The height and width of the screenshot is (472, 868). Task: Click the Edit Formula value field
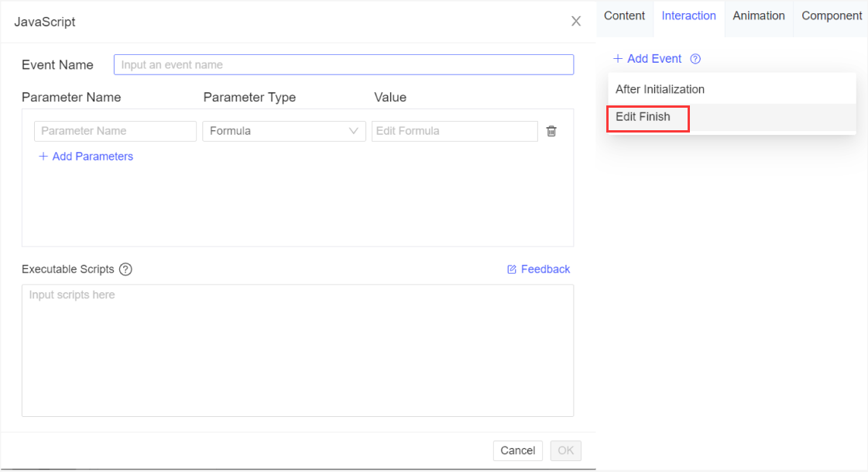[x=455, y=131]
